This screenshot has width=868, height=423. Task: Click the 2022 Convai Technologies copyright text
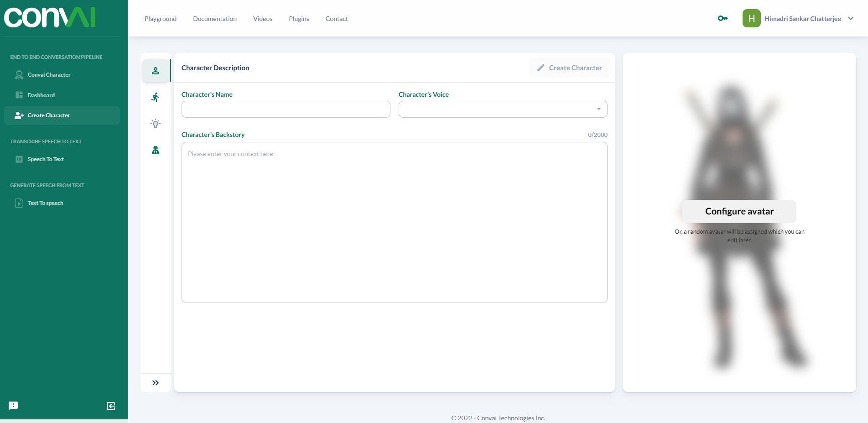click(498, 418)
